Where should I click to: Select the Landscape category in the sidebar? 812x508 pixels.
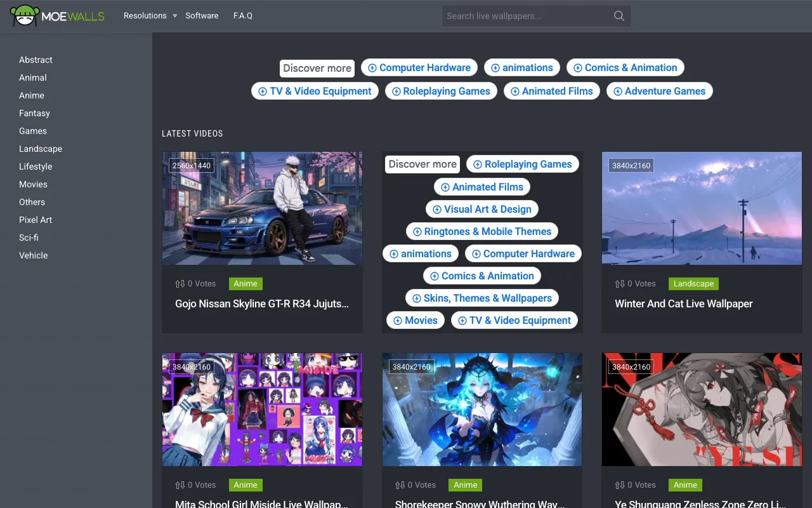(41, 149)
